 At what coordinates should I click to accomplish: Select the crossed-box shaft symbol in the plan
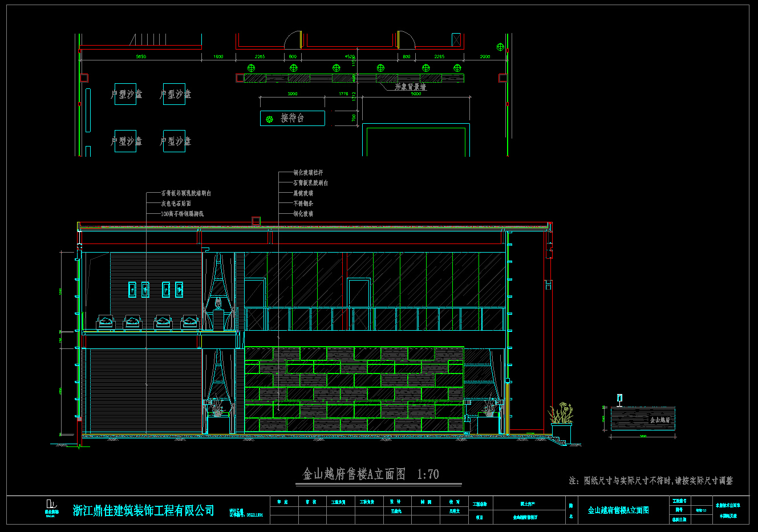(456, 40)
